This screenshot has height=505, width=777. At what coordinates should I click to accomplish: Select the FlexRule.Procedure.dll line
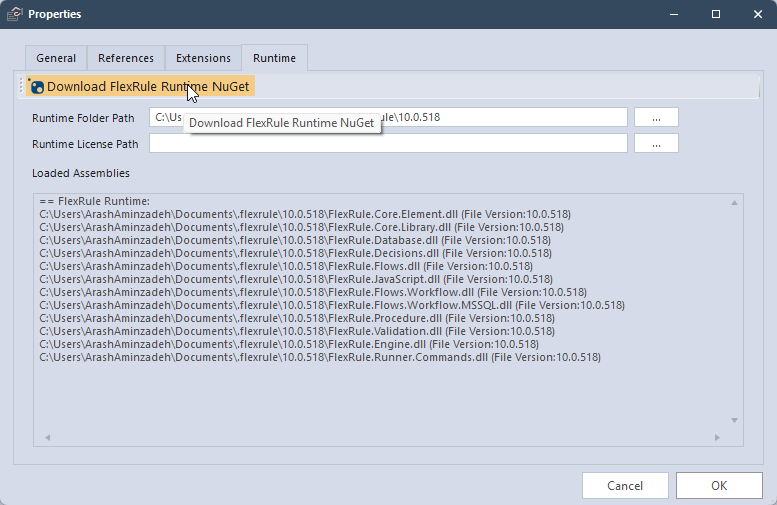tap(297, 318)
